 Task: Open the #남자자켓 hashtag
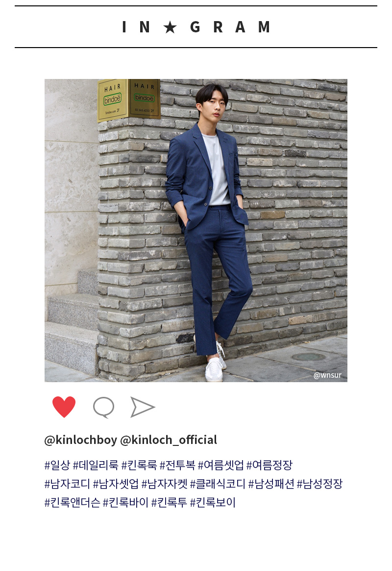coord(164,484)
